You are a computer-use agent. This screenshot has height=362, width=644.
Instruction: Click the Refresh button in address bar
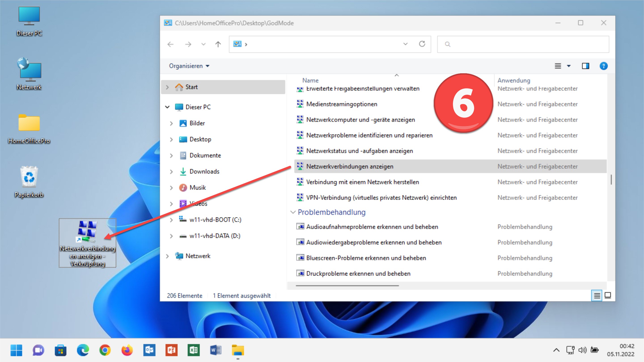pyautogui.click(x=422, y=44)
